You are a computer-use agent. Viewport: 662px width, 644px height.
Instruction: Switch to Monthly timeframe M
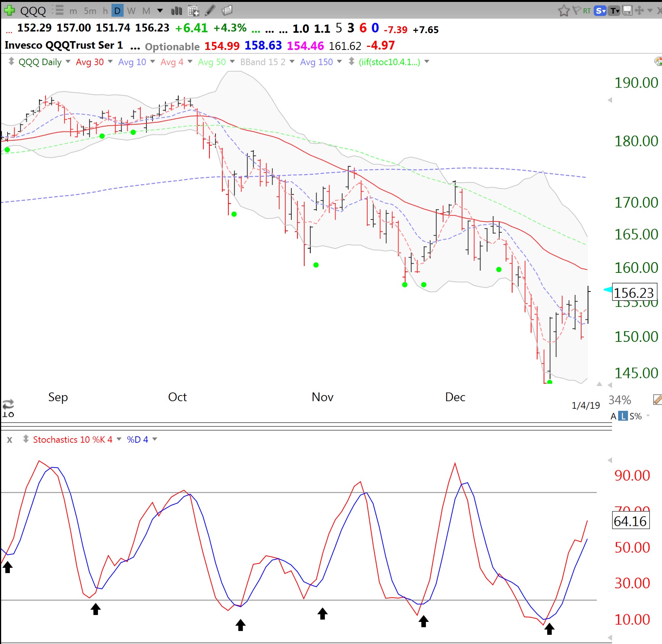click(x=146, y=11)
